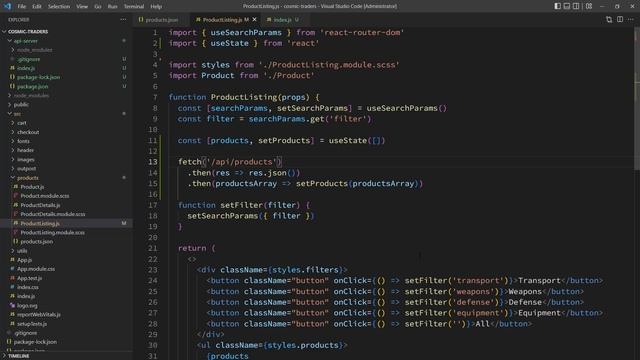Open reportWebVitals.js file

pyautogui.click(x=39, y=315)
